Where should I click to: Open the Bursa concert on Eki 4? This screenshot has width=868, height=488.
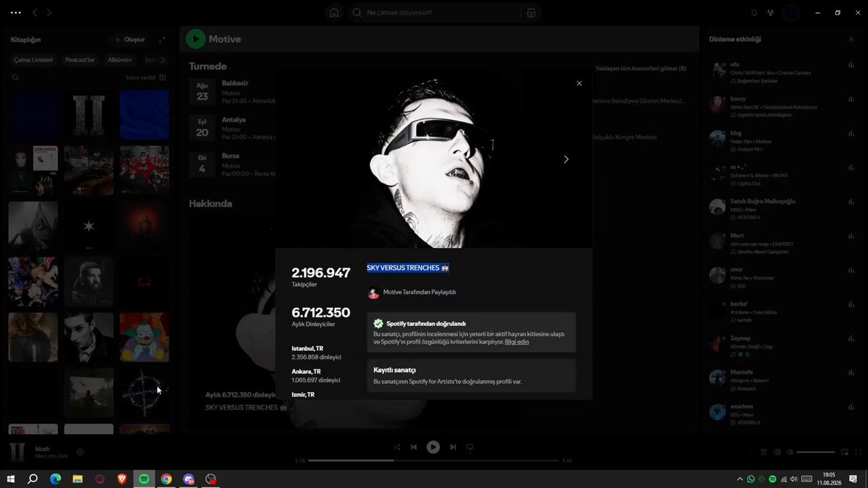[x=232, y=164]
